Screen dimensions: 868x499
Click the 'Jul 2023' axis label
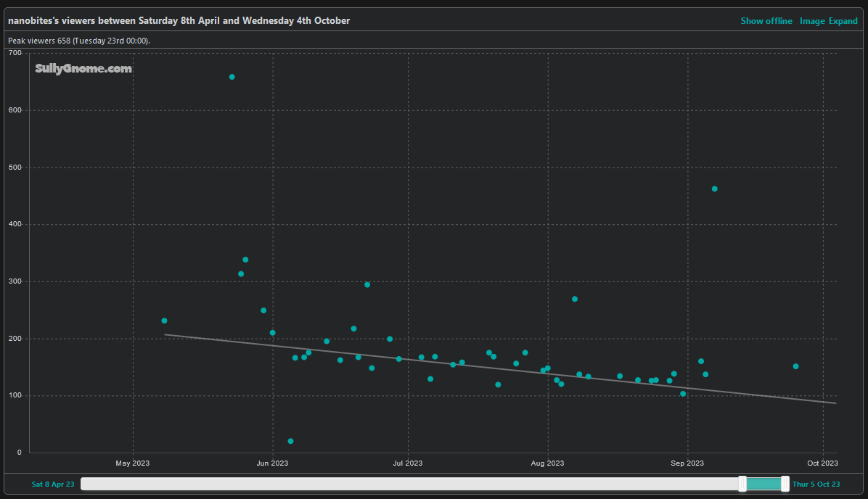pyautogui.click(x=408, y=463)
